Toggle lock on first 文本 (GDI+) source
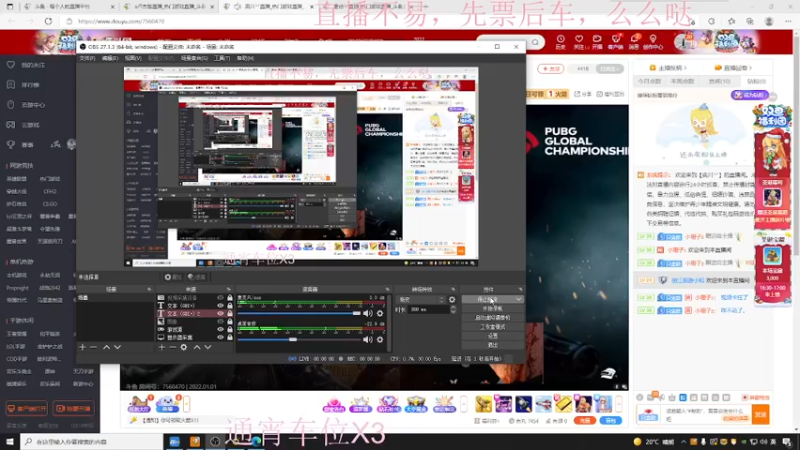The image size is (800, 450). (x=230, y=306)
